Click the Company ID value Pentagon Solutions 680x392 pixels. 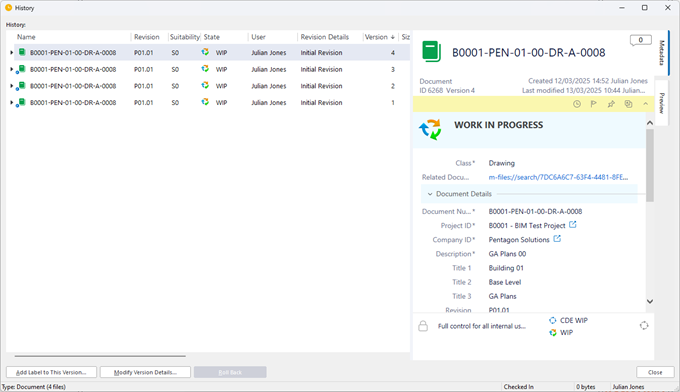coord(519,239)
